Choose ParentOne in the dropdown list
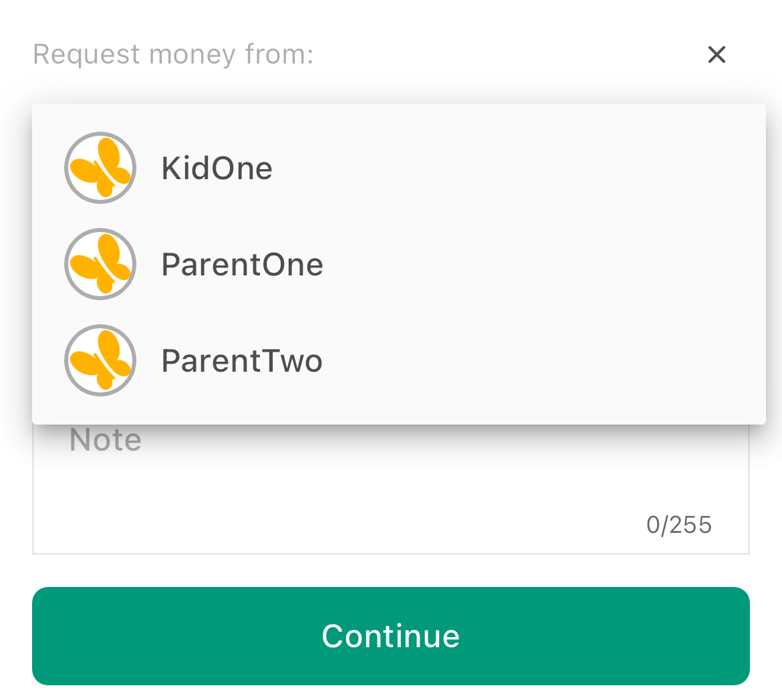The width and height of the screenshot is (782, 700). [398, 264]
